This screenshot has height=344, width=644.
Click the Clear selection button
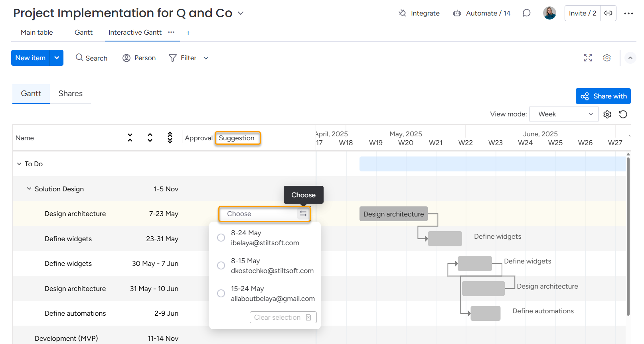point(283,317)
